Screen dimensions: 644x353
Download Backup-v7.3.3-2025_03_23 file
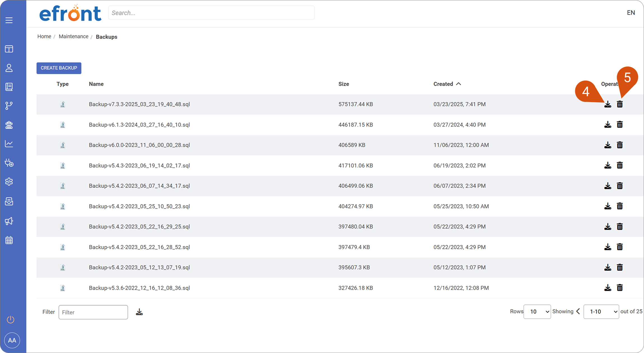tap(608, 104)
